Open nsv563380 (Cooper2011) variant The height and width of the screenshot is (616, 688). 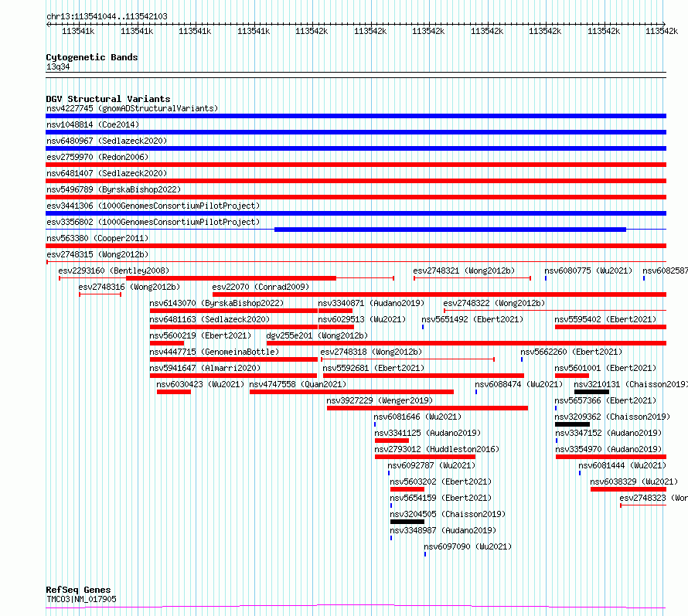pyautogui.click(x=97, y=238)
